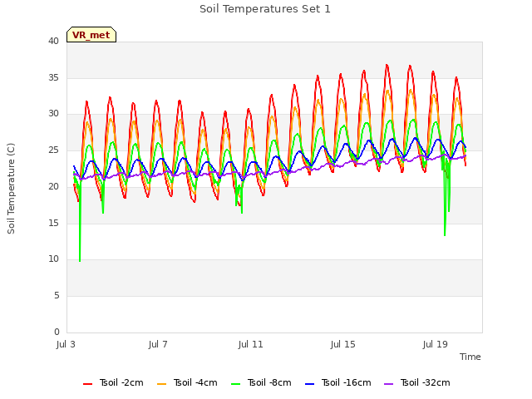The image size is (532, 399).
Task: Click the 30 y-axis tick label
Action: point(53,114)
